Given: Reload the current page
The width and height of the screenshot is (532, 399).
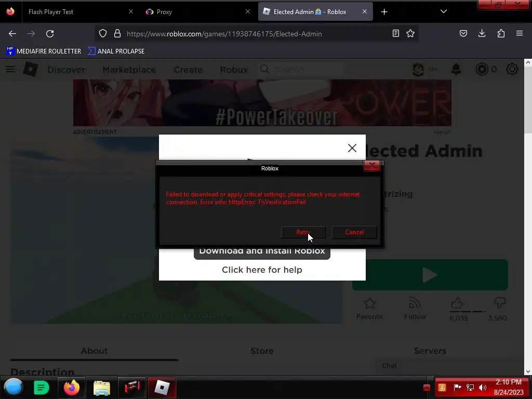Looking at the screenshot, I should coord(50,34).
